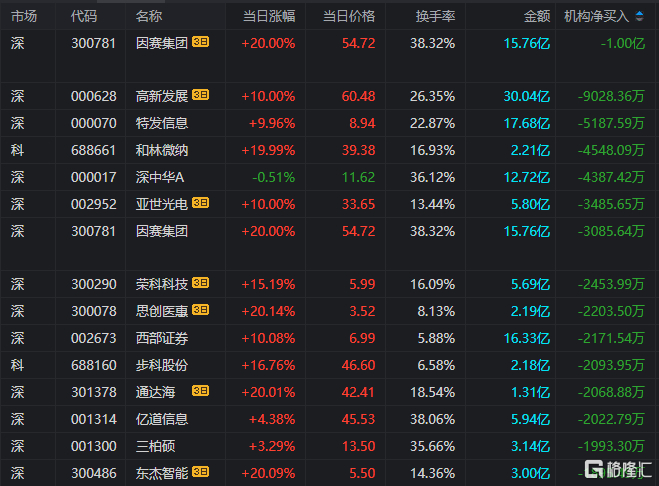The height and width of the screenshot is (486, 659).
Task: Click the 3日 badge beside 高新发展
Action: [201, 96]
